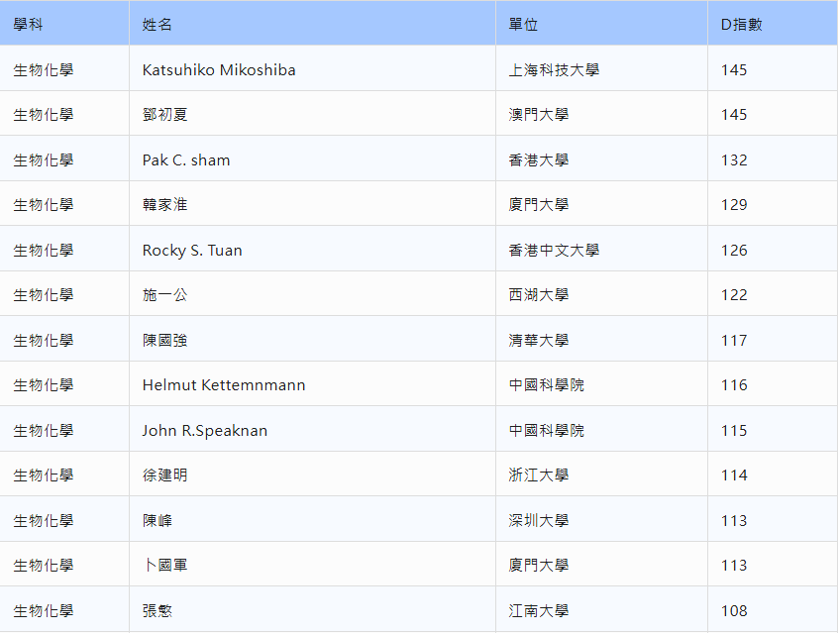840x633 pixels.
Task: Select the name Katsuhiko Mikoshiba
Action: 219,70
